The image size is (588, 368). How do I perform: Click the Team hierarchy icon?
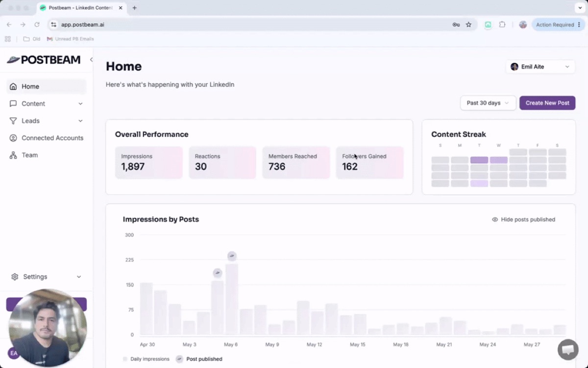point(13,155)
